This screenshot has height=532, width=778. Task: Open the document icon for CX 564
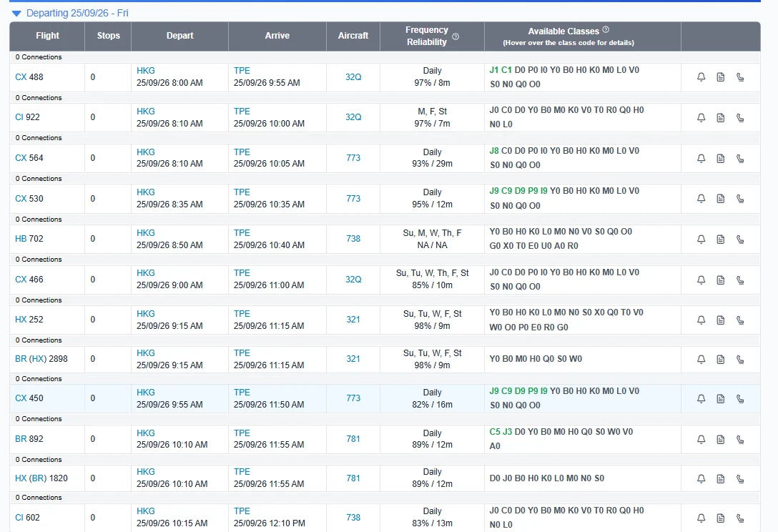click(x=721, y=158)
